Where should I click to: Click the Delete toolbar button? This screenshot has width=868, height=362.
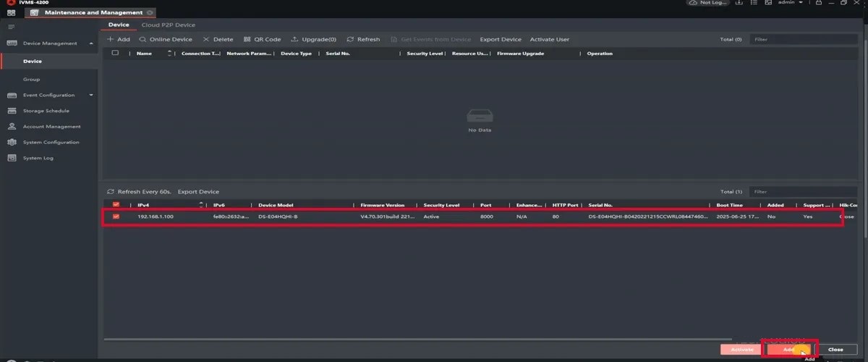[x=218, y=39]
